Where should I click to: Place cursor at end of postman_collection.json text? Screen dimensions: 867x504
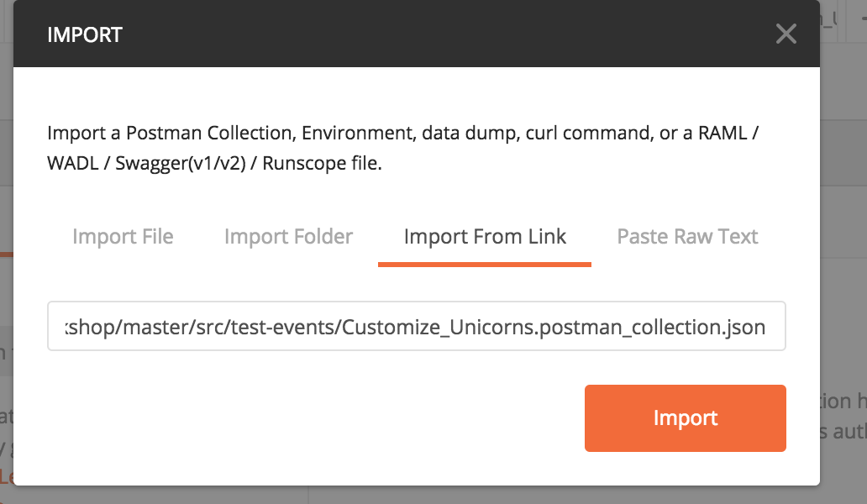click(x=766, y=327)
